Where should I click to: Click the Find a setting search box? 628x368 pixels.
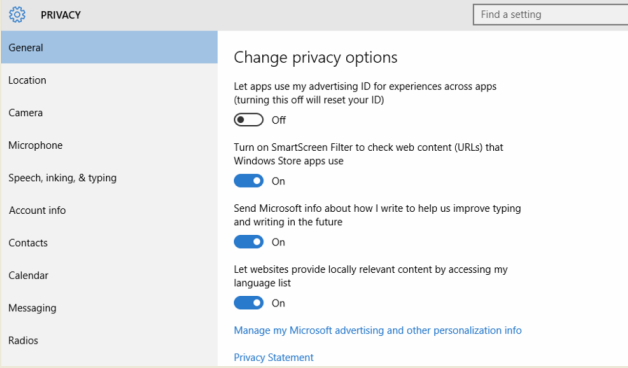point(550,15)
